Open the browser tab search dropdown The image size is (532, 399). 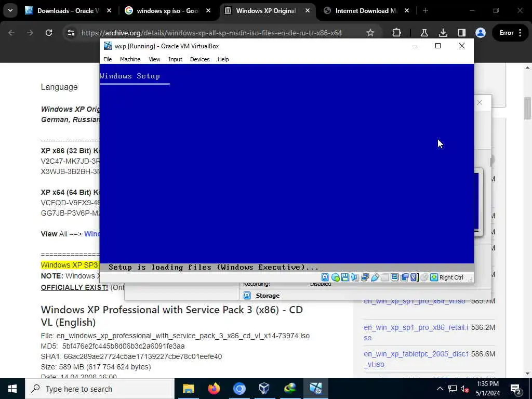click(x=10, y=10)
